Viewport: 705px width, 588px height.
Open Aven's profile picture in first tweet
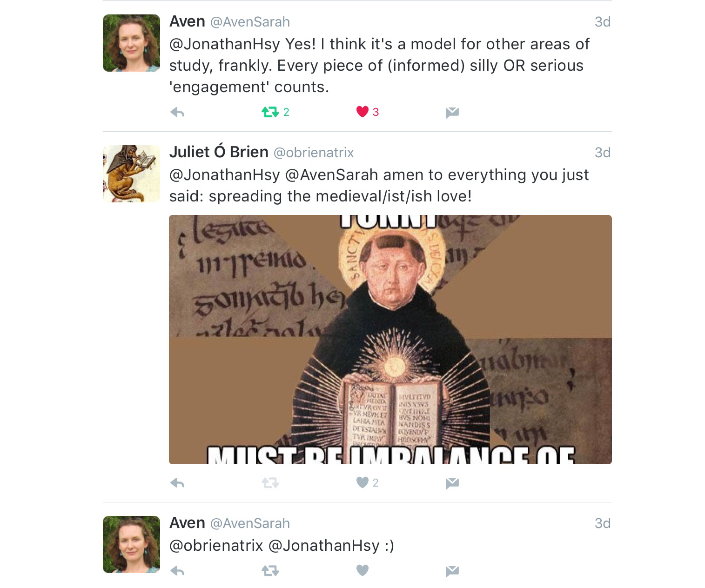tap(131, 43)
